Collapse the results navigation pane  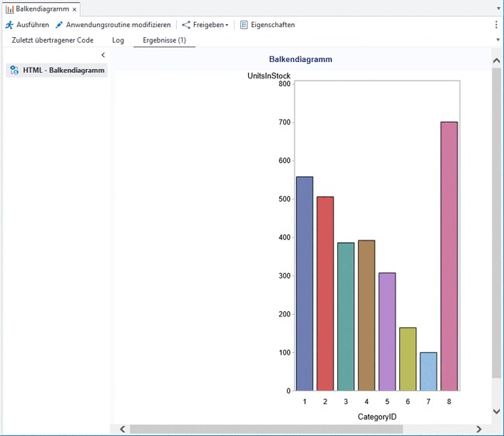click(103, 55)
